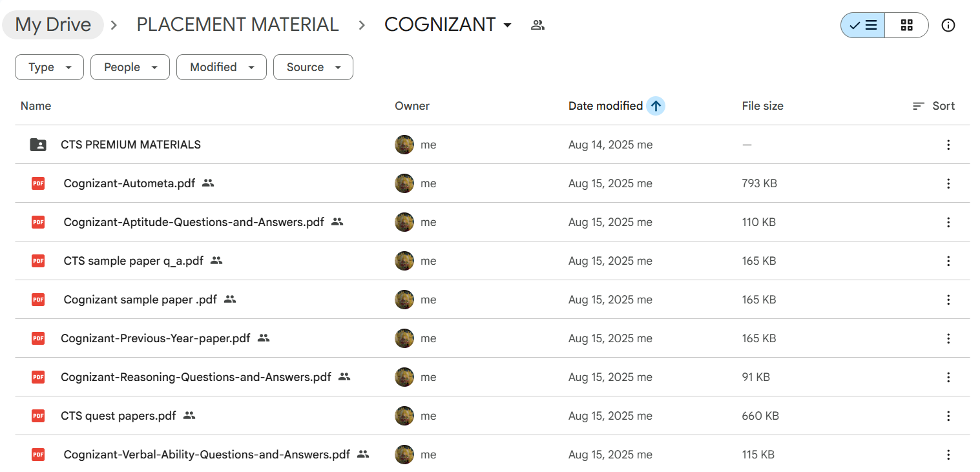Screen dimensions: 980x472
Task: Open more actions for Cognizant-Verbal-Ability-Questions-and-Answers.pdf
Action: [x=948, y=455]
